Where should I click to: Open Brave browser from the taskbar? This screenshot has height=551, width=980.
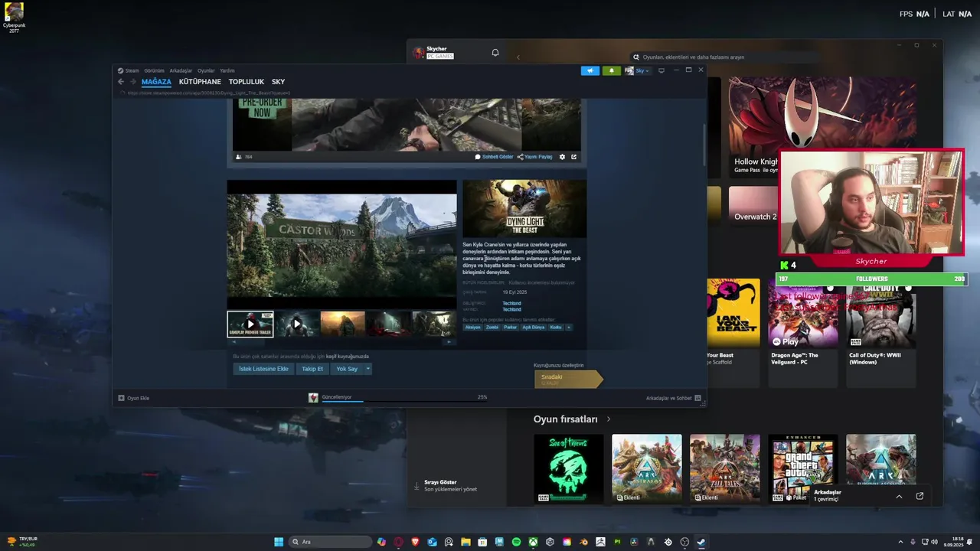click(x=416, y=542)
